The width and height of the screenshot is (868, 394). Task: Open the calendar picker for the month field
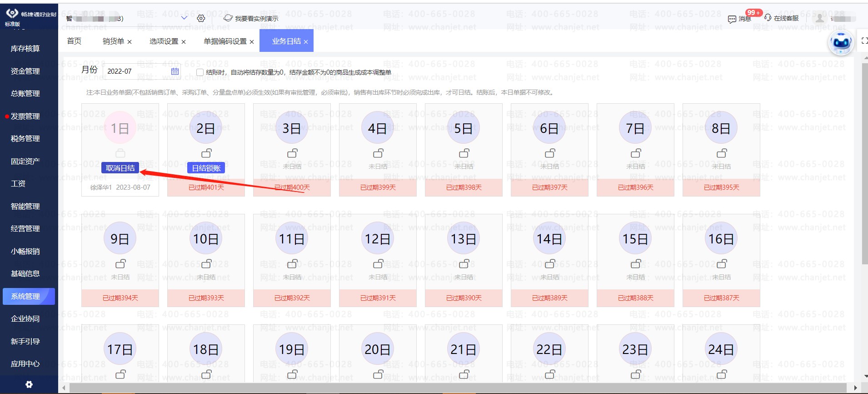point(175,71)
